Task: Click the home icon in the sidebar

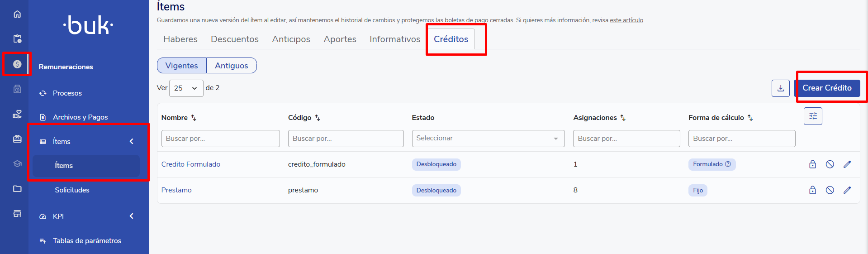Action: pos(17,14)
